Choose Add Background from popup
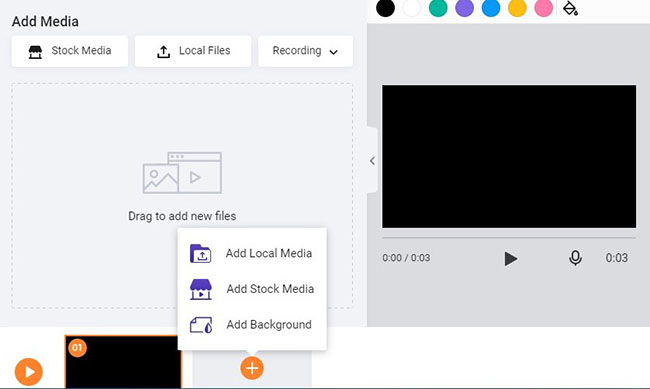Viewport: 650px width, 389px height. tap(252, 325)
